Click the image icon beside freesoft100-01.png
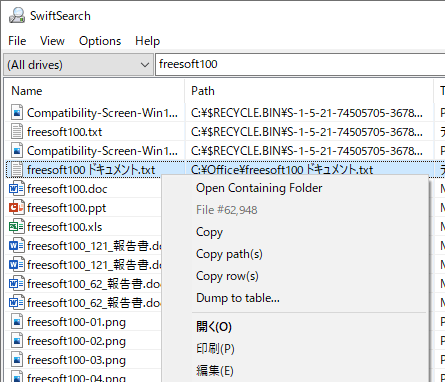The image size is (445, 382). click(17, 322)
